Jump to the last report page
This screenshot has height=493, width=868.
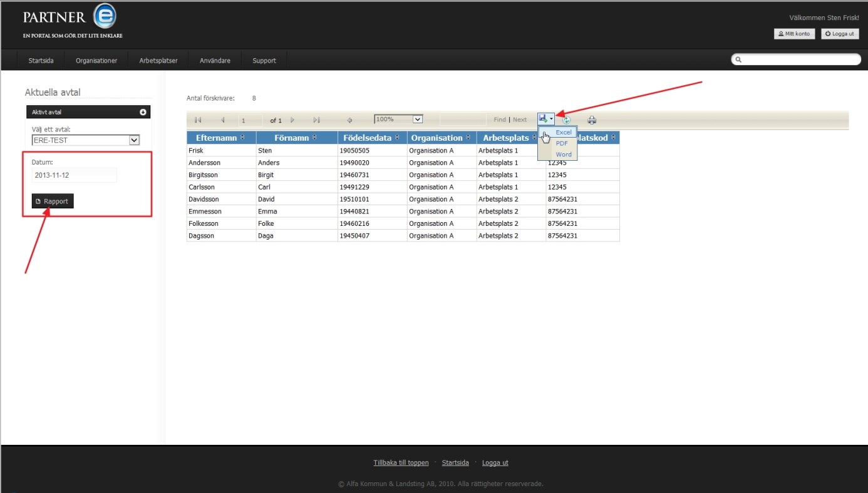coord(316,120)
